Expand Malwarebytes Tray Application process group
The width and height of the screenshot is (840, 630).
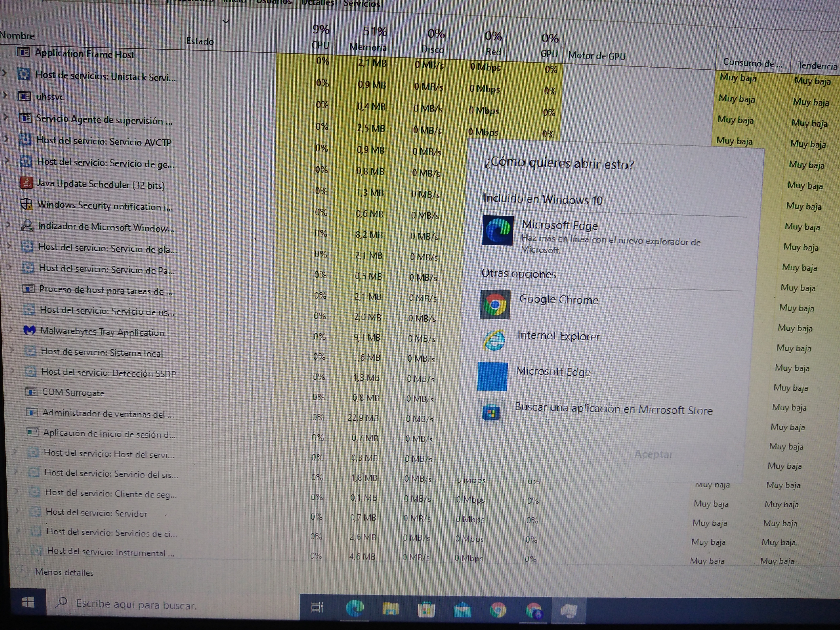(x=11, y=329)
